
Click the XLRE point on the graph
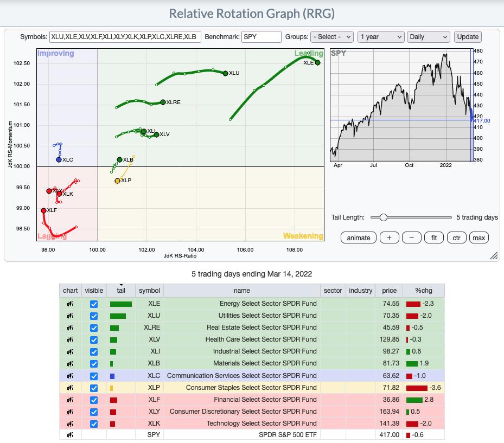coord(163,102)
